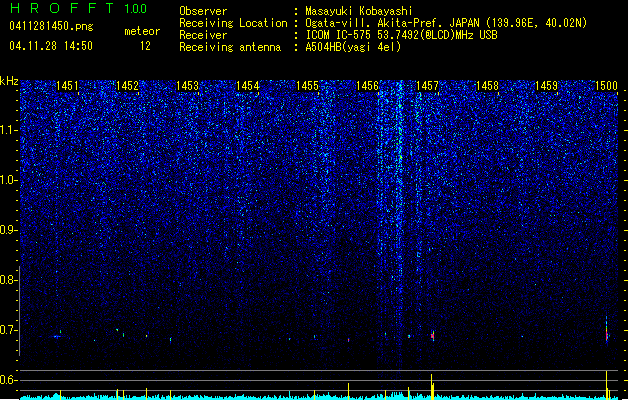Click the 1457 time marker
This screenshot has width=629, height=400.
428,86
